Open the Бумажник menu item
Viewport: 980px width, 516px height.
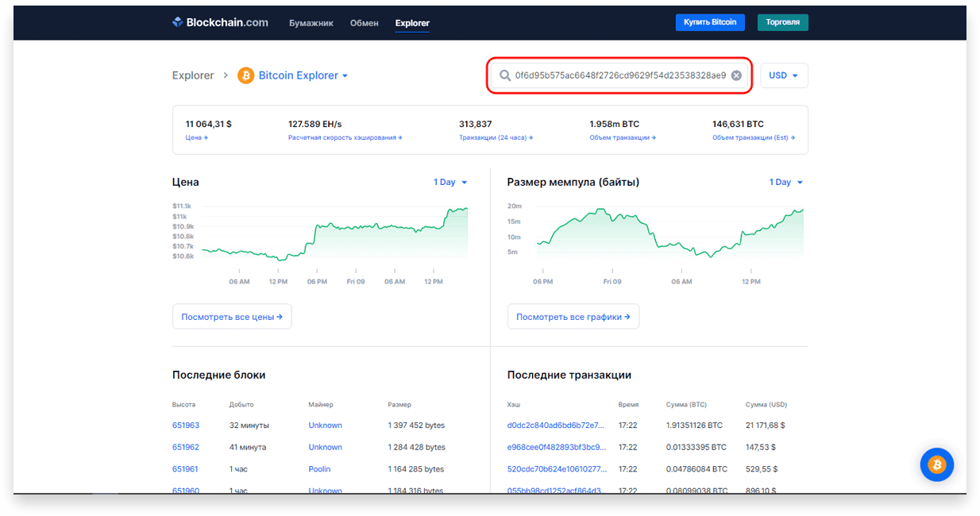(x=311, y=22)
